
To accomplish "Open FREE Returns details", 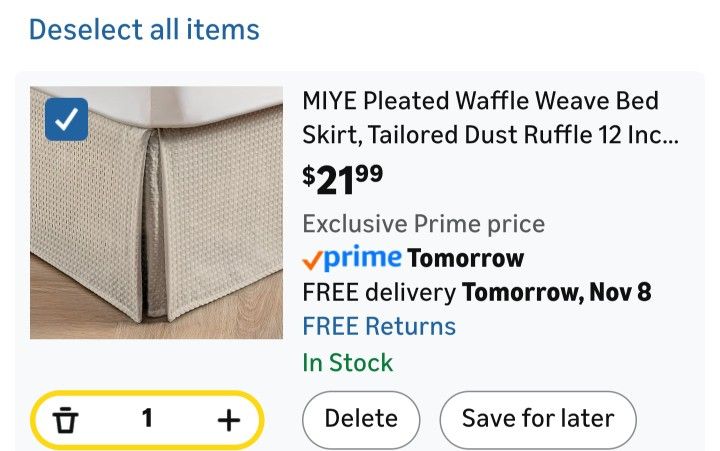I will 379,326.
